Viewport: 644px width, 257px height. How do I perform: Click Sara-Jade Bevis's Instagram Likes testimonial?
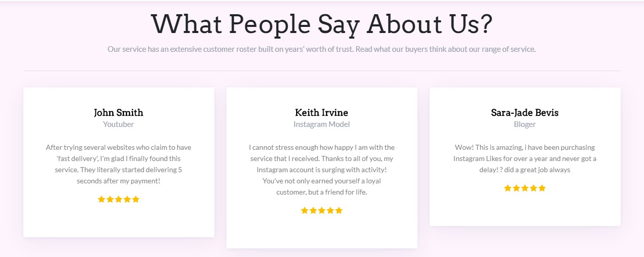click(525, 158)
